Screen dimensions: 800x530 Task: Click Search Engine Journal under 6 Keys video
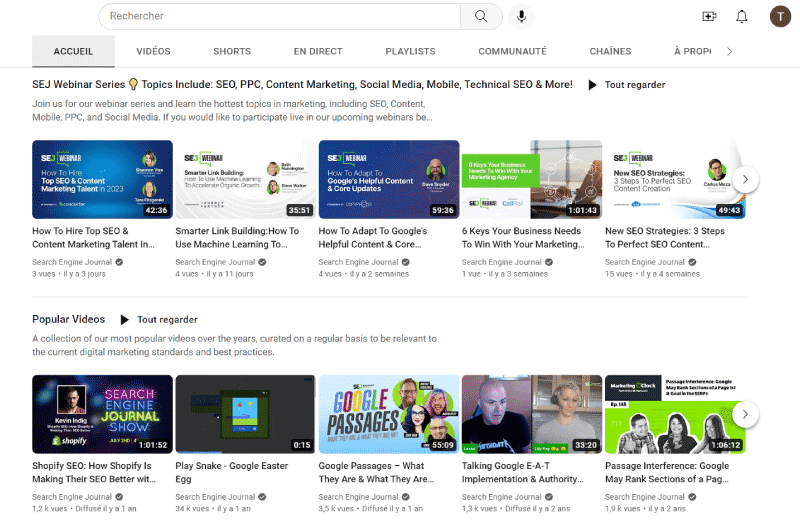coord(502,262)
